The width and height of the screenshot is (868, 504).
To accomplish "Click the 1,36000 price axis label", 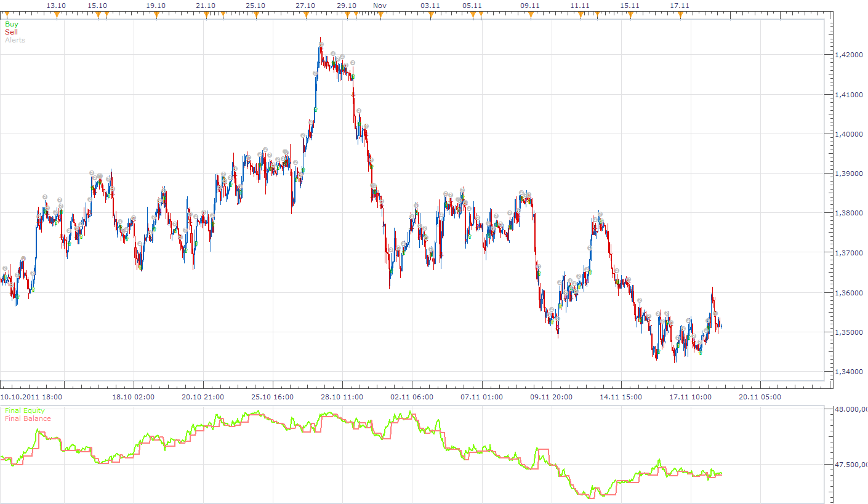I will coord(850,293).
